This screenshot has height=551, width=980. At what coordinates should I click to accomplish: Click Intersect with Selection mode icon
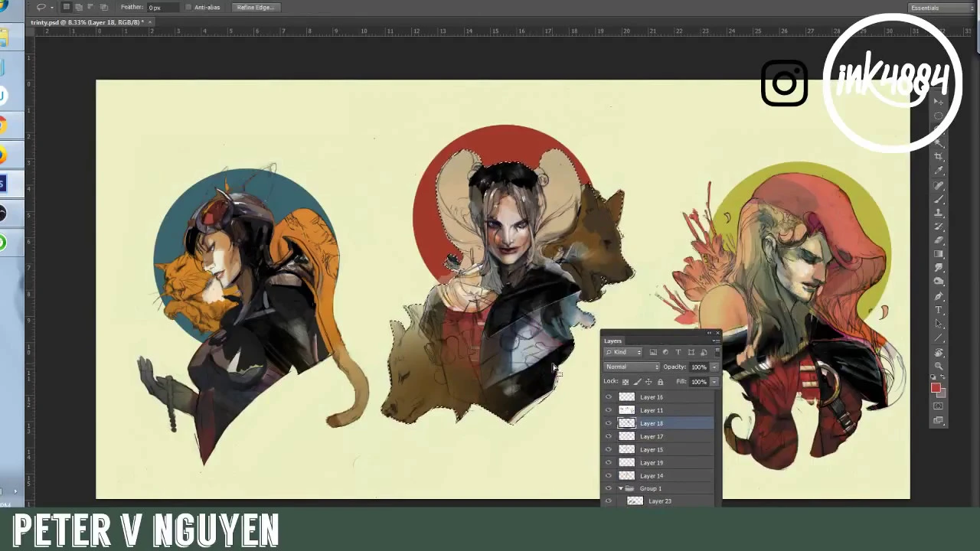103,7
